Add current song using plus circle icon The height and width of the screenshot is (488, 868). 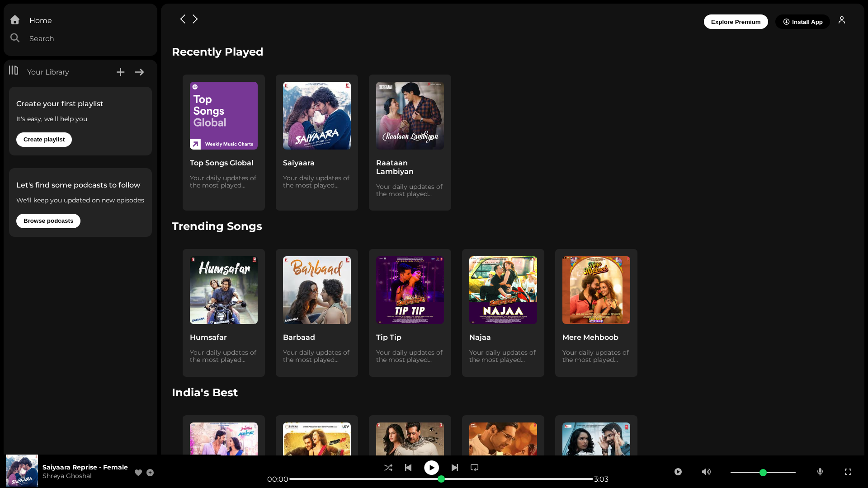click(150, 473)
